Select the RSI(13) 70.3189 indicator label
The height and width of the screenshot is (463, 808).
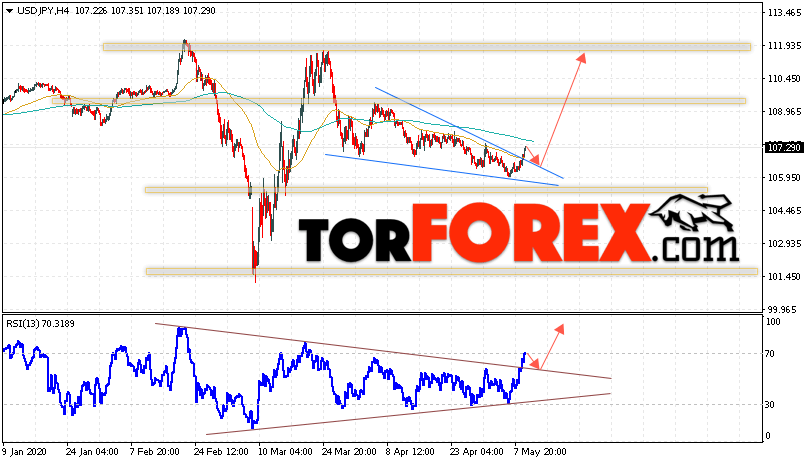click(40, 324)
